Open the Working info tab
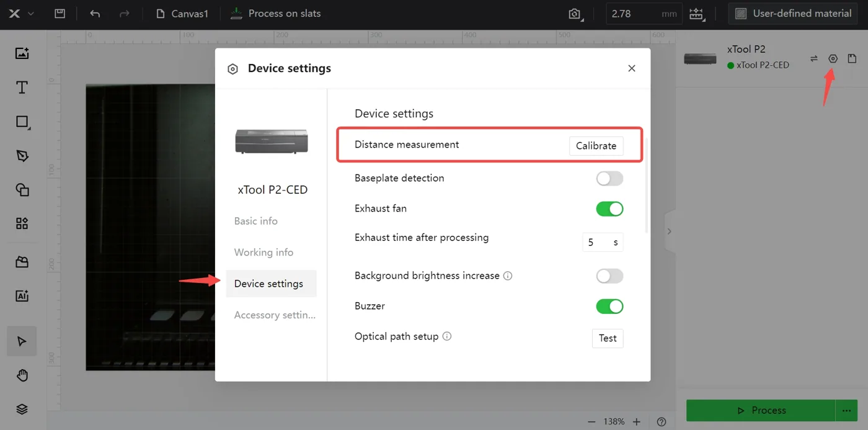 263,252
